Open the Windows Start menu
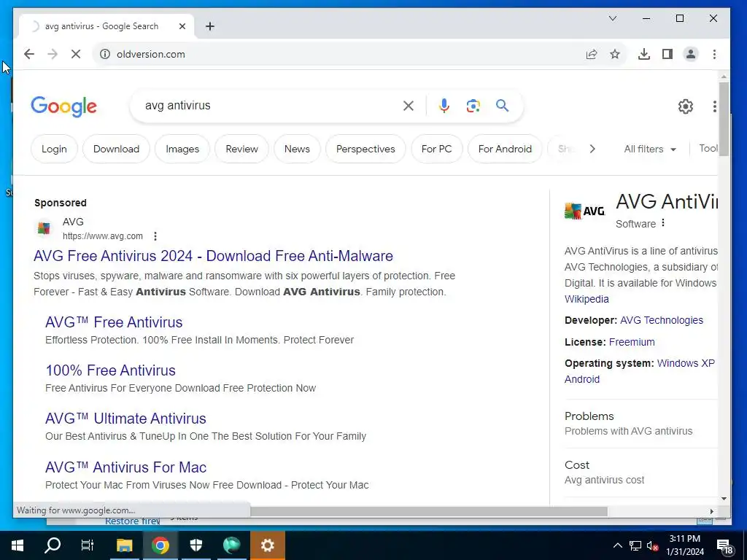The image size is (747, 560). tap(18, 545)
